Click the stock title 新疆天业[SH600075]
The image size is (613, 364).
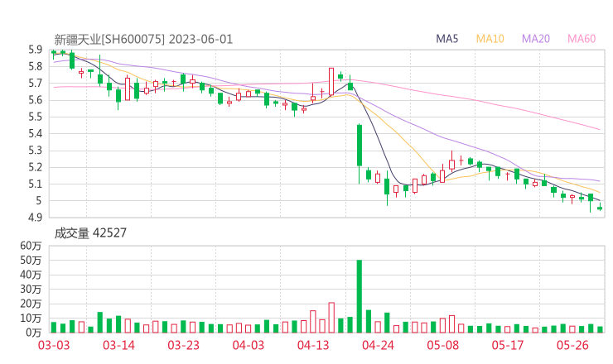109,39
